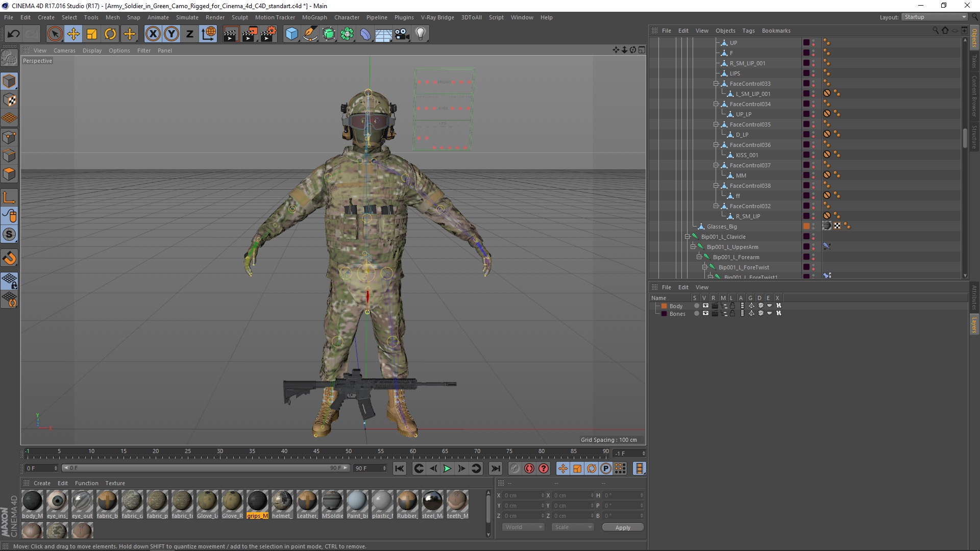
Task: Open Edit Render Settings icon
Action: [x=268, y=34]
